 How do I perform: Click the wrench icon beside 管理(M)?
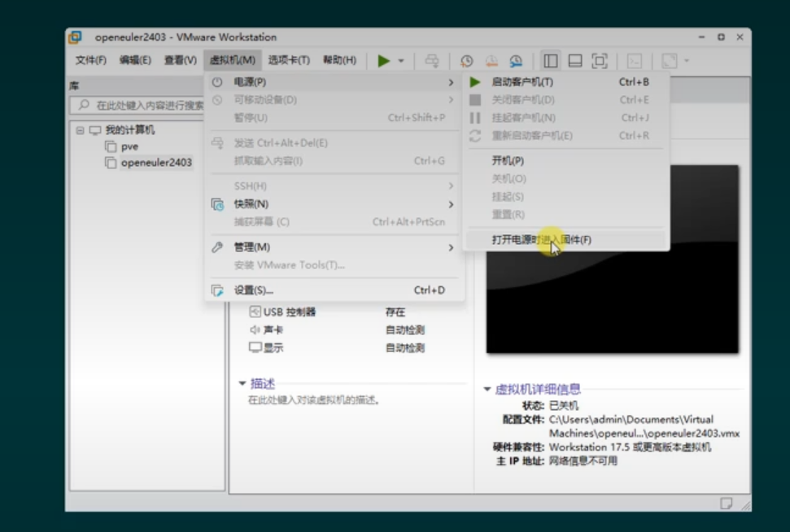[x=217, y=247]
